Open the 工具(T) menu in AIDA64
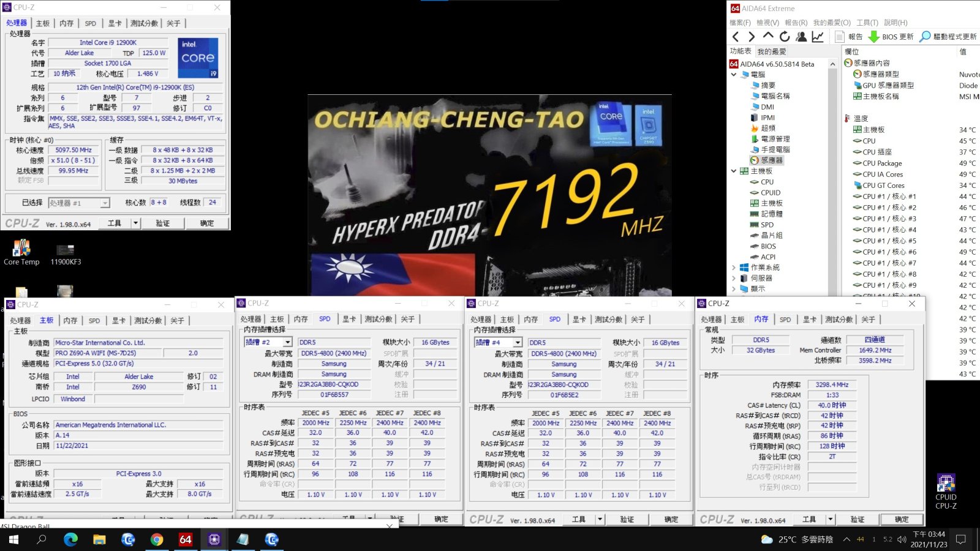This screenshot has height=551, width=980. click(x=867, y=23)
